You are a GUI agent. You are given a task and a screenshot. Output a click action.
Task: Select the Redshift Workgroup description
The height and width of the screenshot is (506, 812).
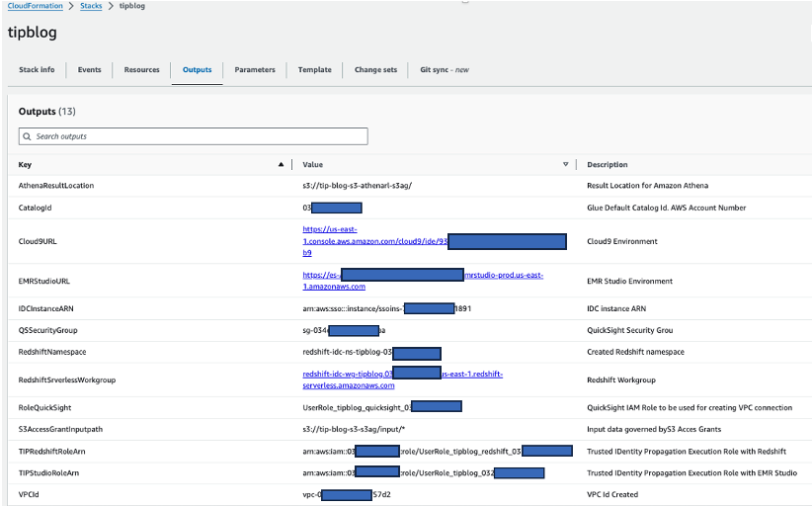pos(621,380)
